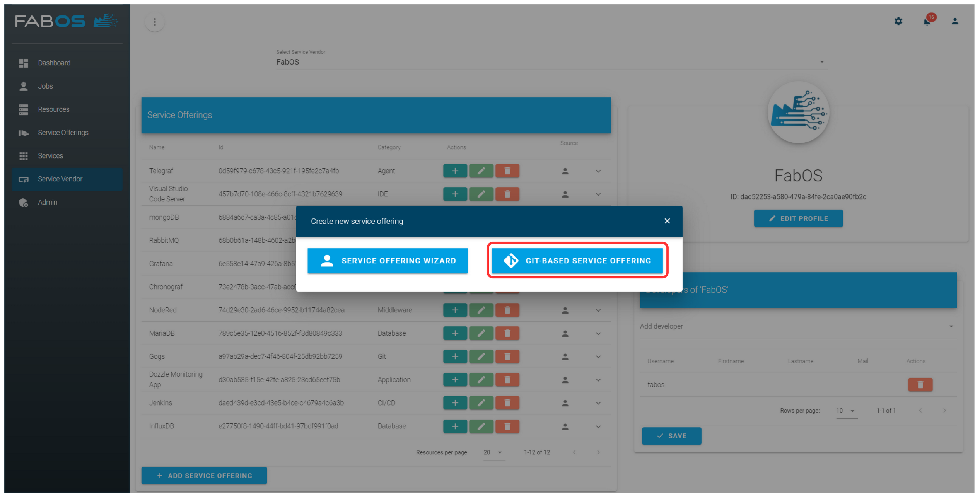This screenshot has height=498, width=980.
Task: Open the settings gear icon in top bar
Action: click(898, 21)
